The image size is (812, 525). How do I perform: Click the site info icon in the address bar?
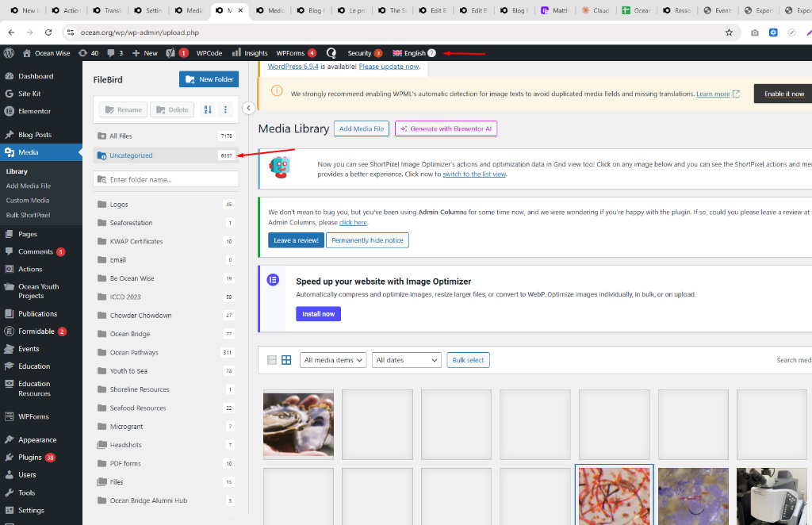pos(71,32)
